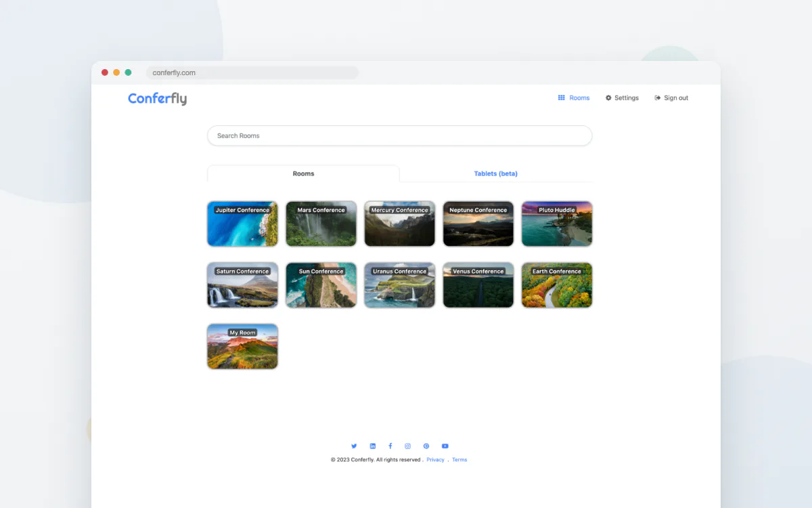Image resolution: width=812 pixels, height=508 pixels.
Task: Select the Rooms tab
Action: (303, 173)
